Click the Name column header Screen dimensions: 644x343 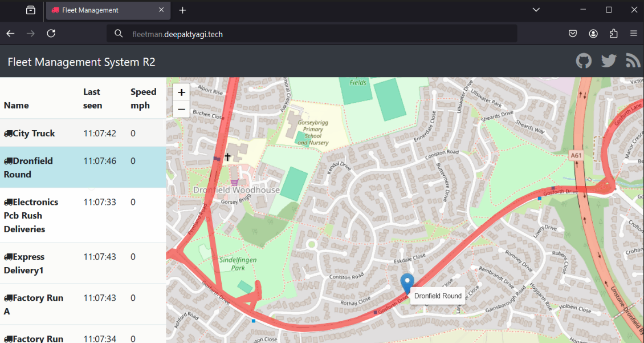coord(17,105)
